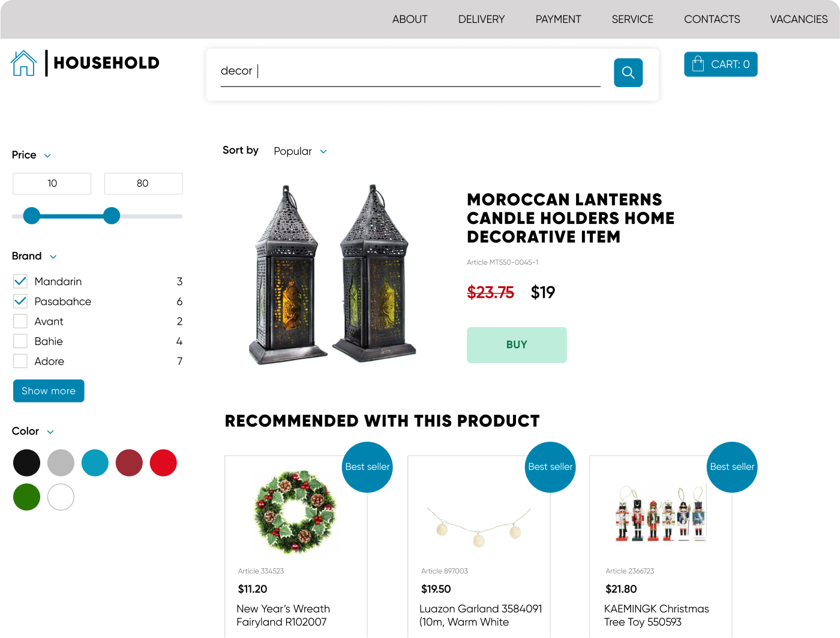Collapse the Price filter section
The image size is (840, 638).
47,155
